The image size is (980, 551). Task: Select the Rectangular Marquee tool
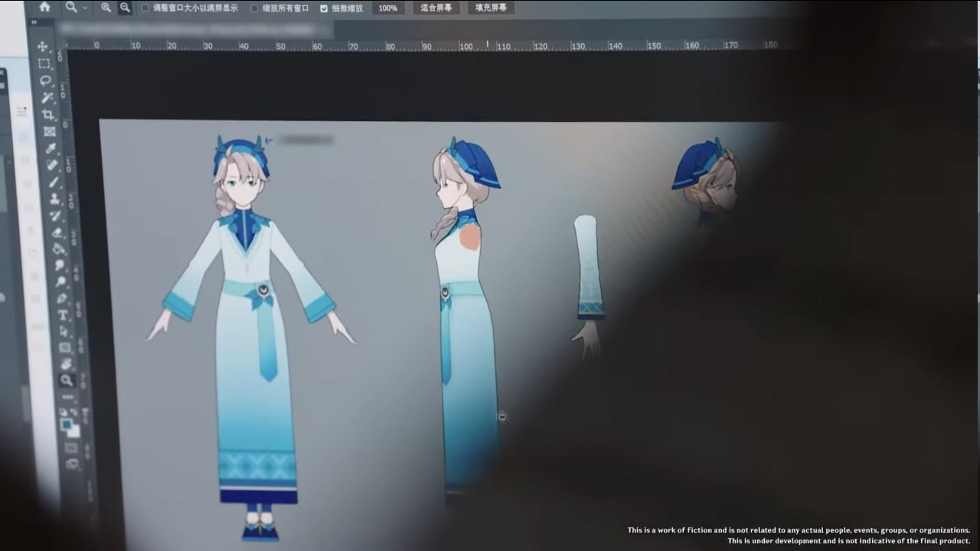tap(44, 64)
